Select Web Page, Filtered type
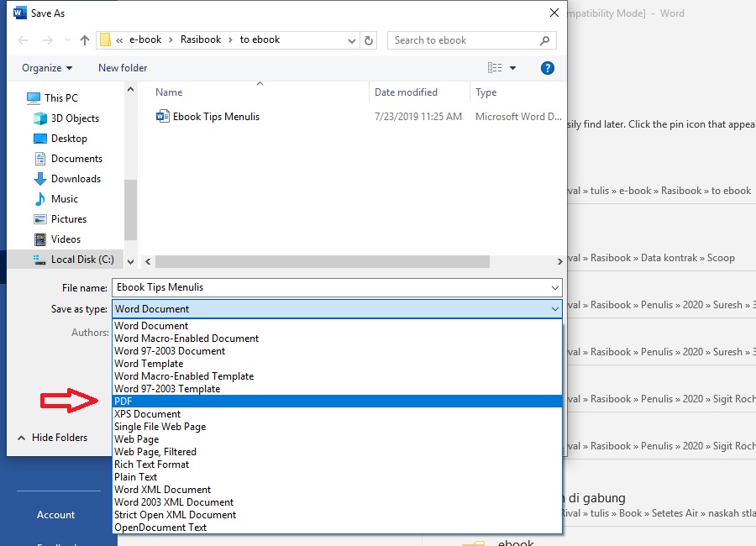 338,452
